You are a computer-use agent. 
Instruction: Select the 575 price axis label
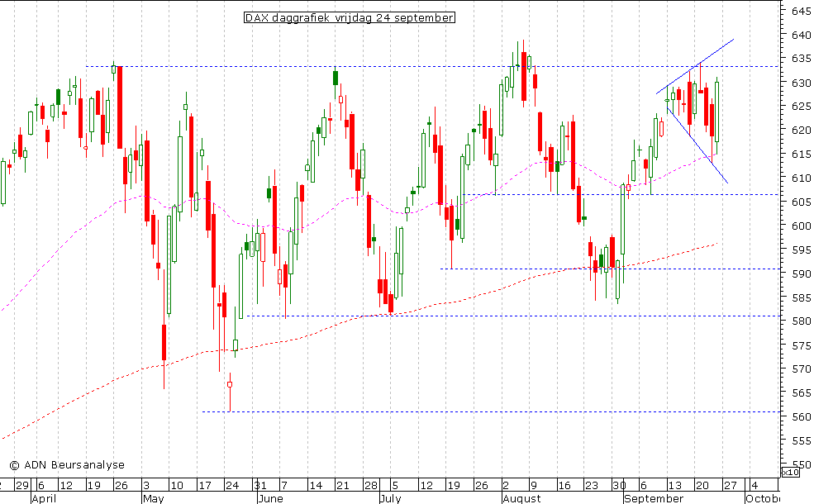(x=802, y=345)
